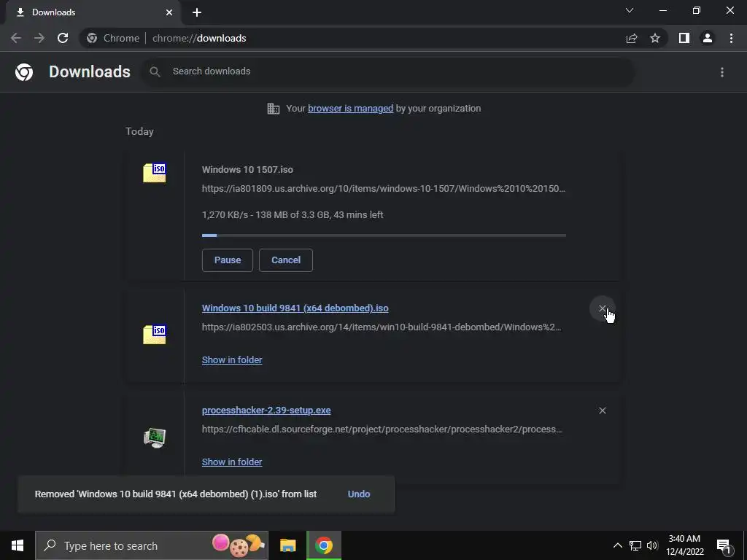Click the search magnifier icon in Downloads

coord(155,71)
